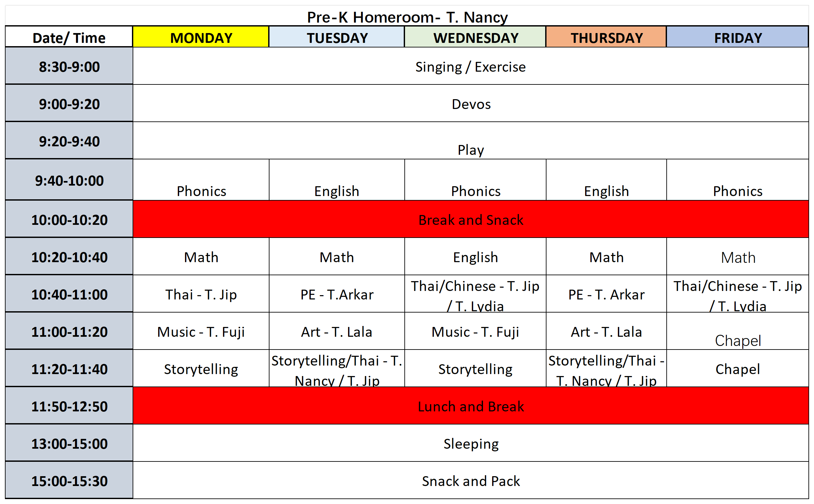Click the WEDNESDAY header cell
This screenshot has height=504, width=814.
[475, 37]
